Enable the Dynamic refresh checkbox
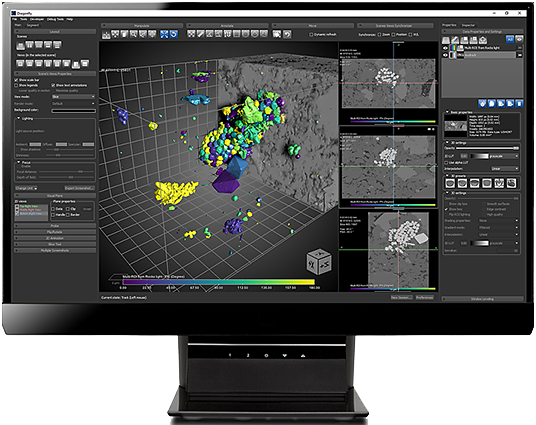Screen dimensions: 536x425 311,35
